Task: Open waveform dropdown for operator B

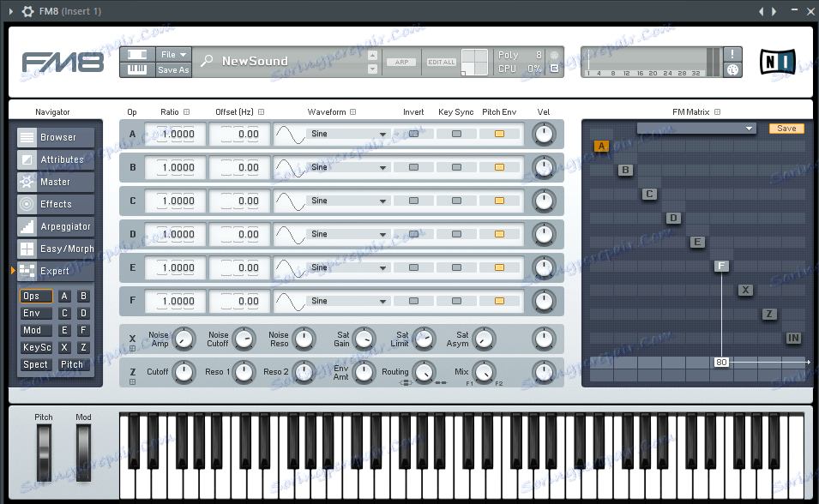Action: [x=348, y=167]
